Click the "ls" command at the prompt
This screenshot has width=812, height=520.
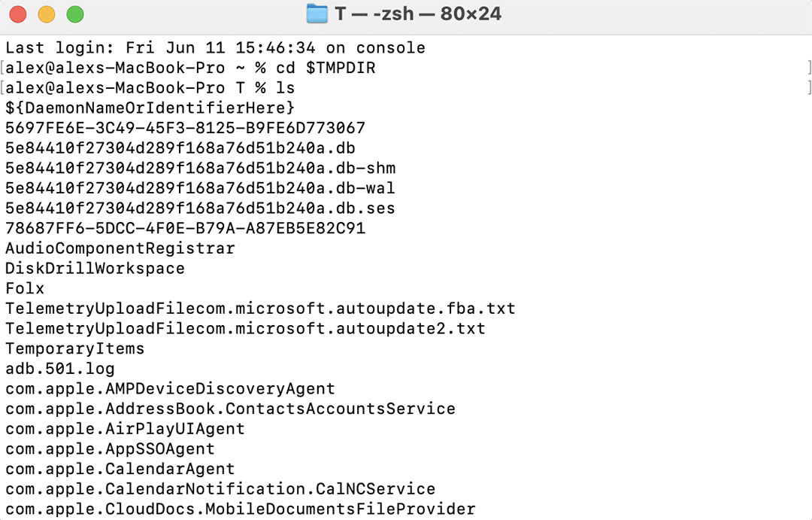(285, 88)
